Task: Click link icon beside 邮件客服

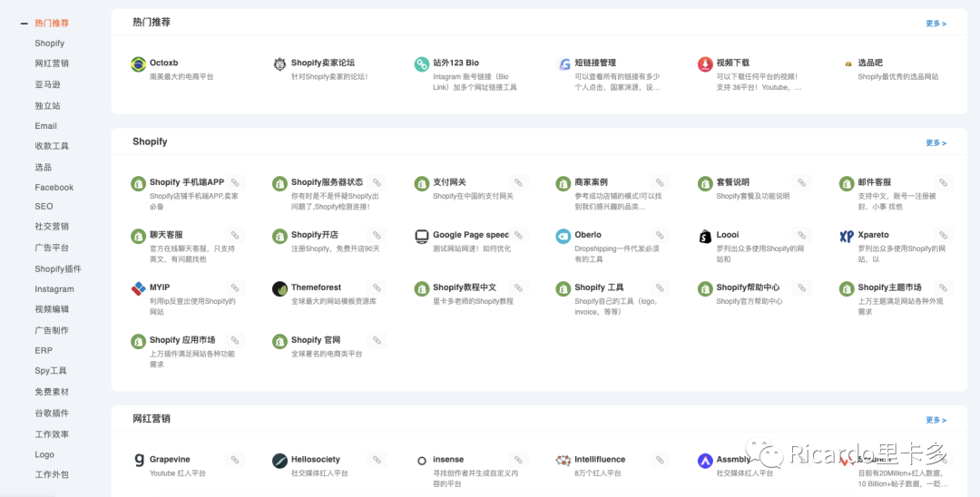Action: pos(943,183)
